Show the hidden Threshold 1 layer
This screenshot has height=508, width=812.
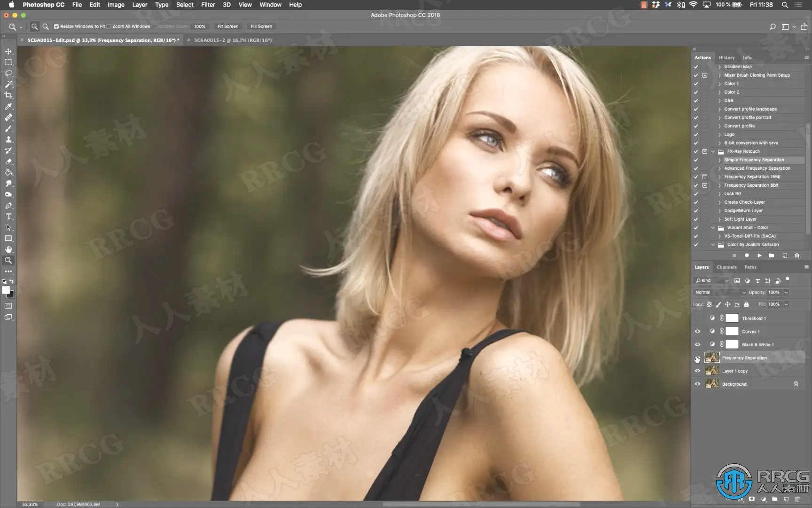697,318
